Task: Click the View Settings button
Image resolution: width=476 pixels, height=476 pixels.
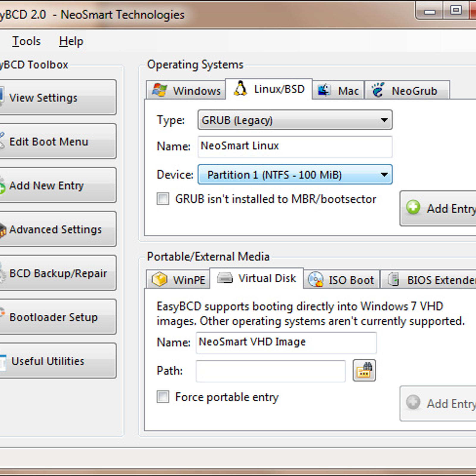Action: pyautogui.click(x=57, y=97)
